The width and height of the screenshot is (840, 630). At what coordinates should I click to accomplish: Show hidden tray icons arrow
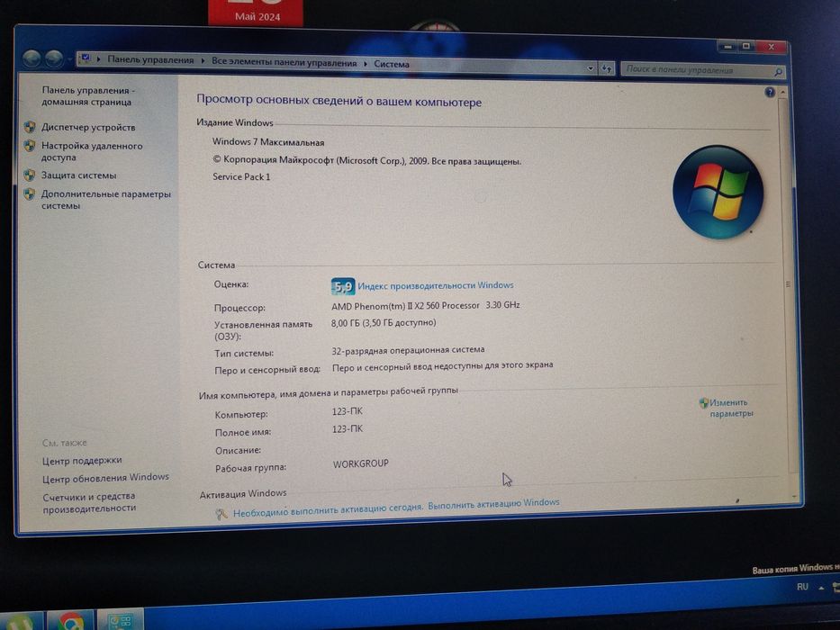pyautogui.click(x=821, y=588)
